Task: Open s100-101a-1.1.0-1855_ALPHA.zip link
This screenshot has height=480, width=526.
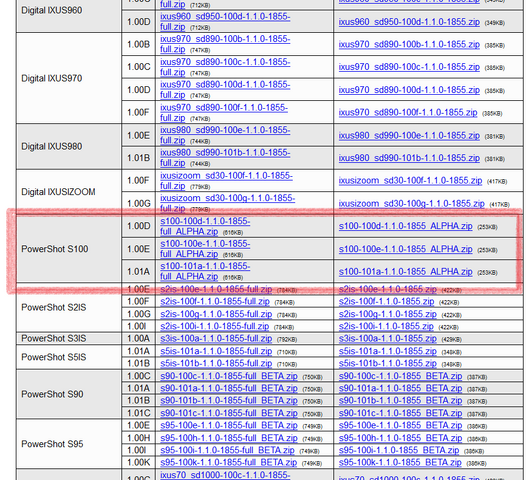Action: click(x=405, y=272)
